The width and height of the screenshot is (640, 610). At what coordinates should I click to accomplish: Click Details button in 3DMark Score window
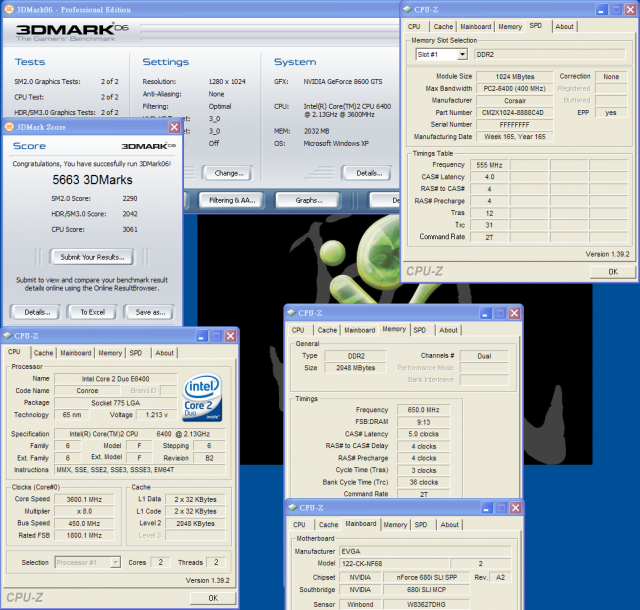pos(37,312)
